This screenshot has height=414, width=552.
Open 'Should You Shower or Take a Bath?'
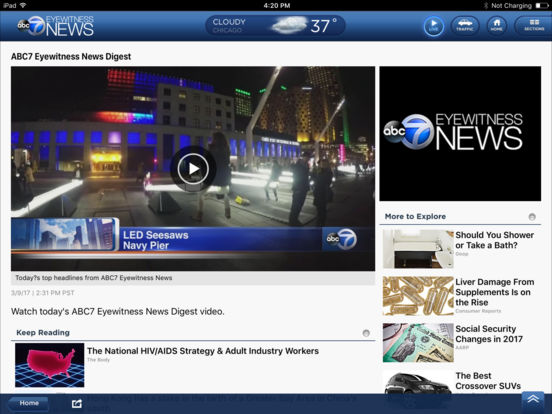tap(494, 240)
